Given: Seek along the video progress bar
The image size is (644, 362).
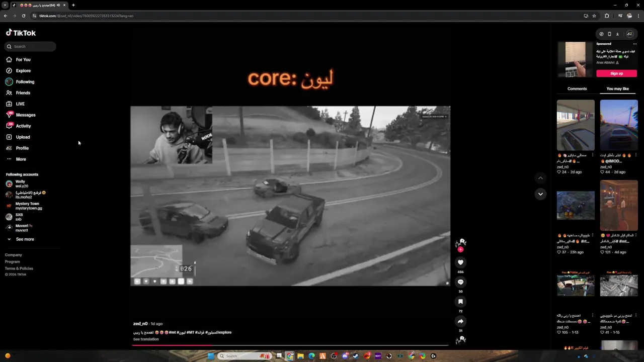Looking at the screenshot, I should pyautogui.click(x=290, y=345).
